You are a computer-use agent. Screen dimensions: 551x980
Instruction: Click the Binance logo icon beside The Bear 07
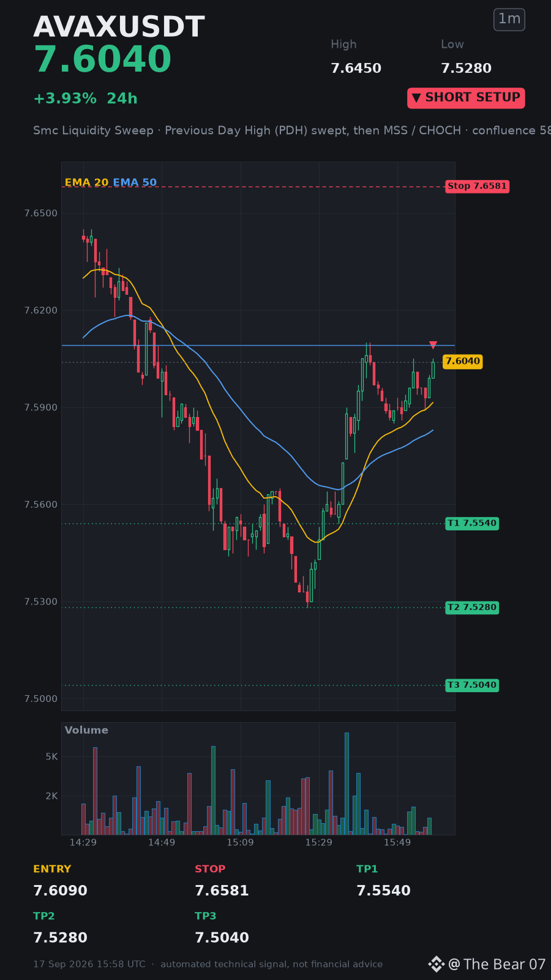436,964
